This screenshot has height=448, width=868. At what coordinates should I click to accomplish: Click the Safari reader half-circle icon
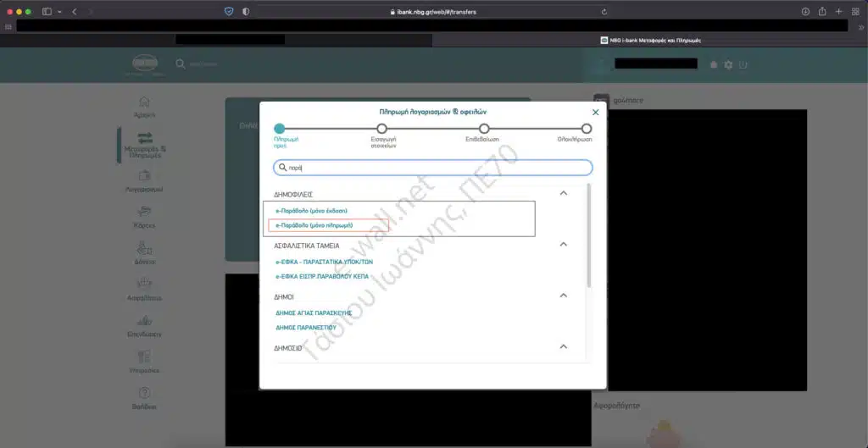coord(246,12)
